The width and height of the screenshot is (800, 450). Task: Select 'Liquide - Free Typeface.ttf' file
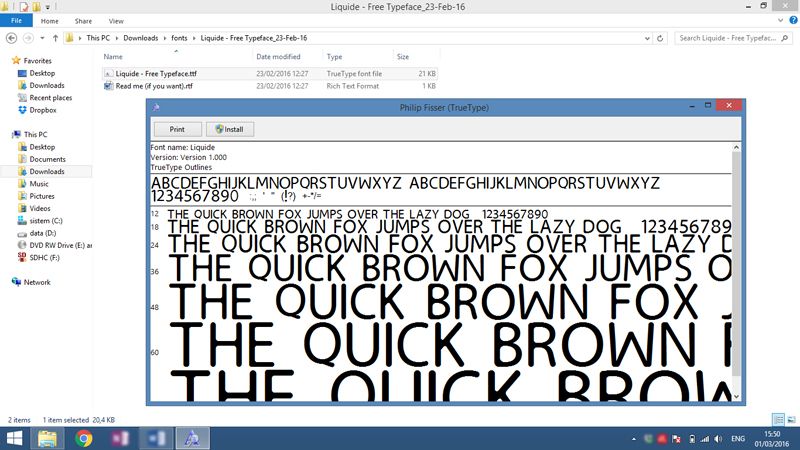click(x=156, y=73)
